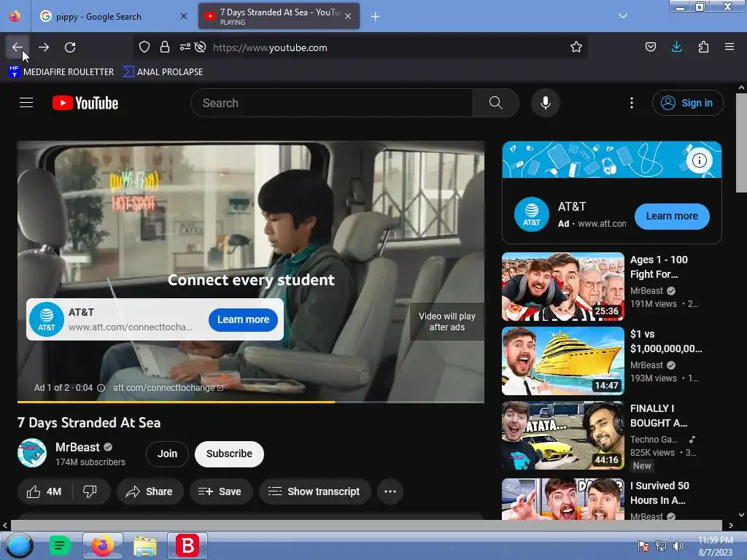
Task: Open Firefox application hamburger menu
Action: point(729,47)
